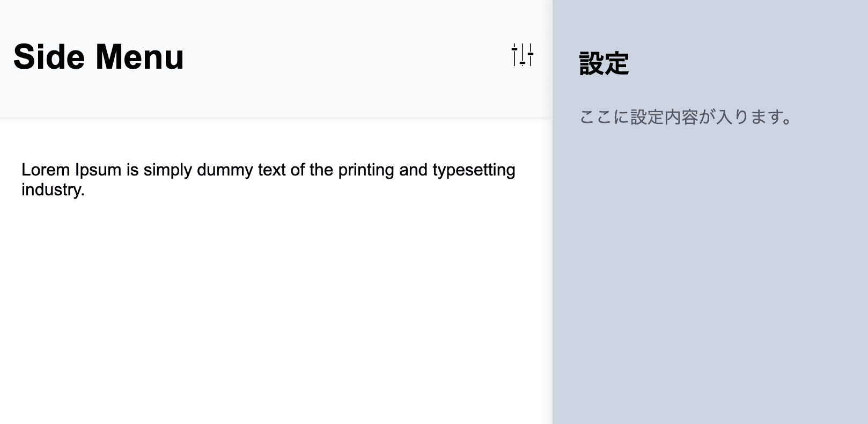This screenshot has width=868, height=424.
Task: Click the word "simply" in body text
Action: tap(168, 170)
